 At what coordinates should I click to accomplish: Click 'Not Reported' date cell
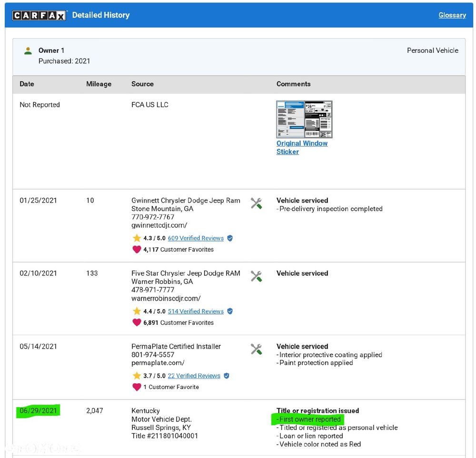click(x=40, y=105)
